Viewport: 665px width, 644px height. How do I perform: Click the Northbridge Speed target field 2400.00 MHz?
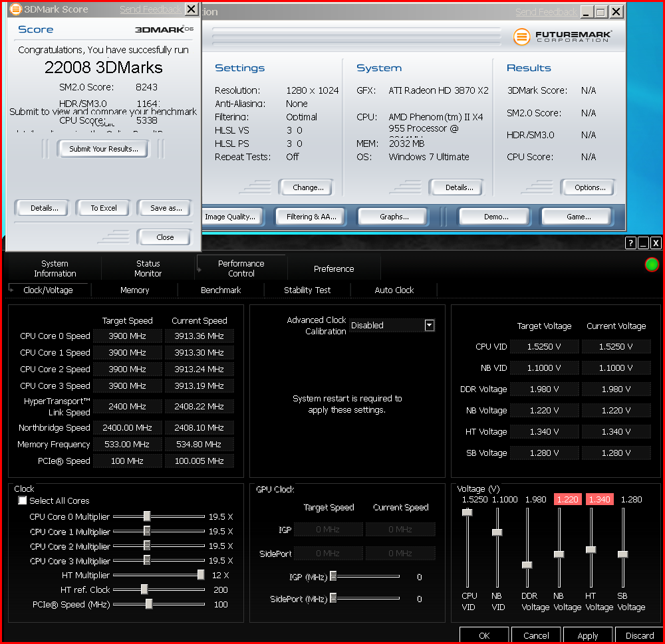pos(127,428)
